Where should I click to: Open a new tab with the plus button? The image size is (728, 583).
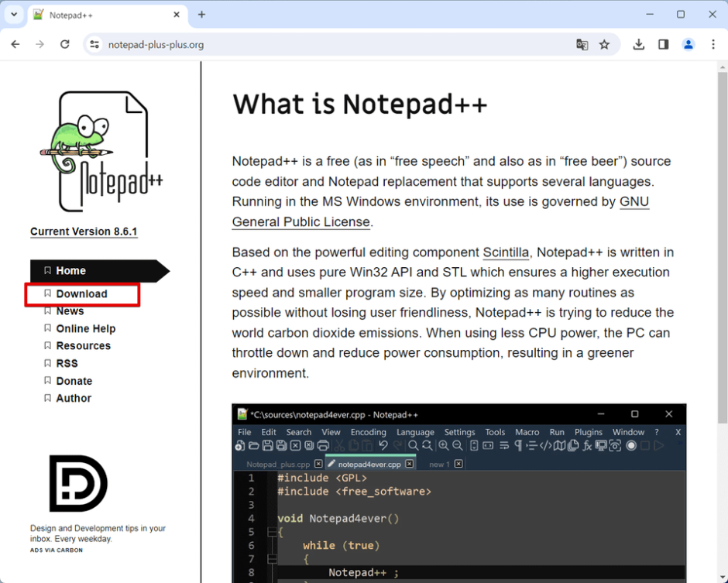point(201,15)
